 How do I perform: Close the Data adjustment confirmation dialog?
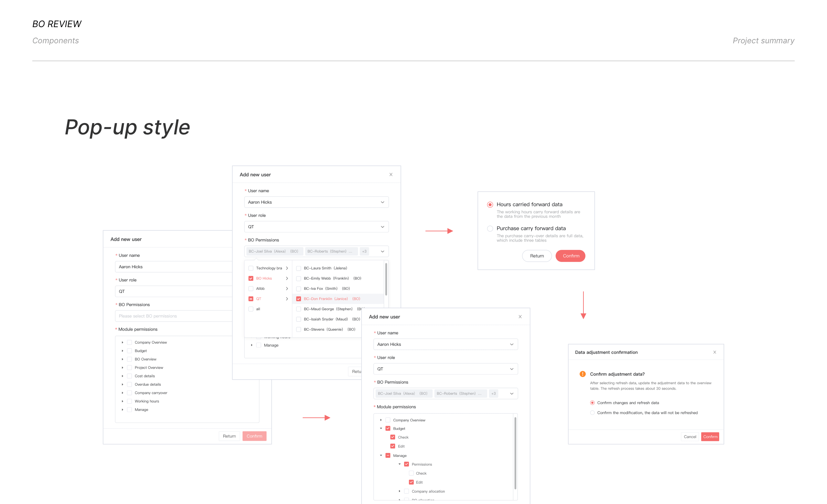(715, 352)
